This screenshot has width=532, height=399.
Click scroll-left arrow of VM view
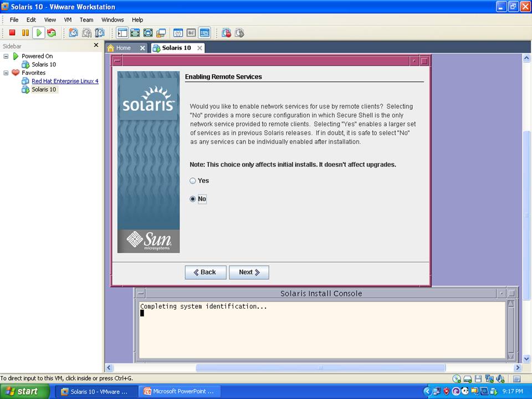pyautogui.click(x=109, y=367)
